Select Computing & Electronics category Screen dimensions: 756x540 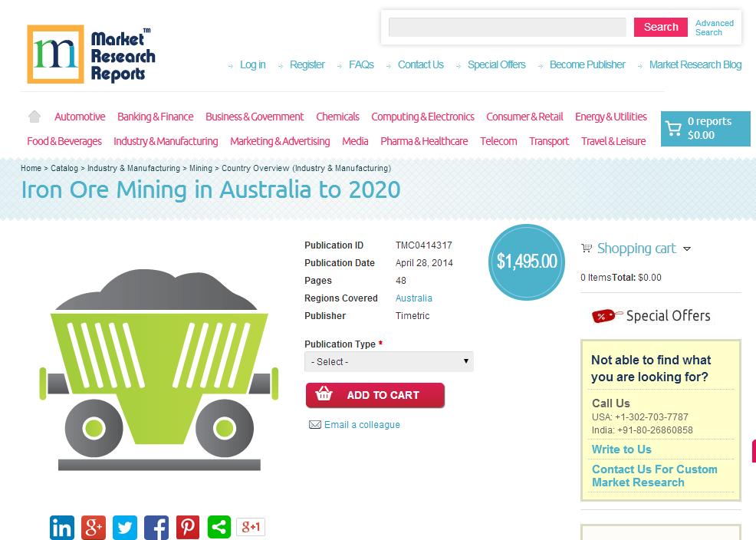click(422, 117)
